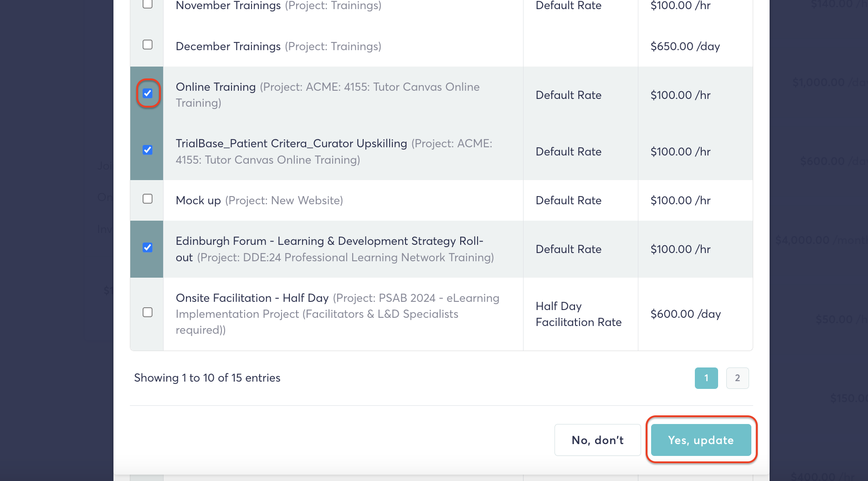Uncheck TrialBase_Patient Critera_Curator Upskilling checkbox
This screenshot has width=868, height=481.
pos(148,150)
